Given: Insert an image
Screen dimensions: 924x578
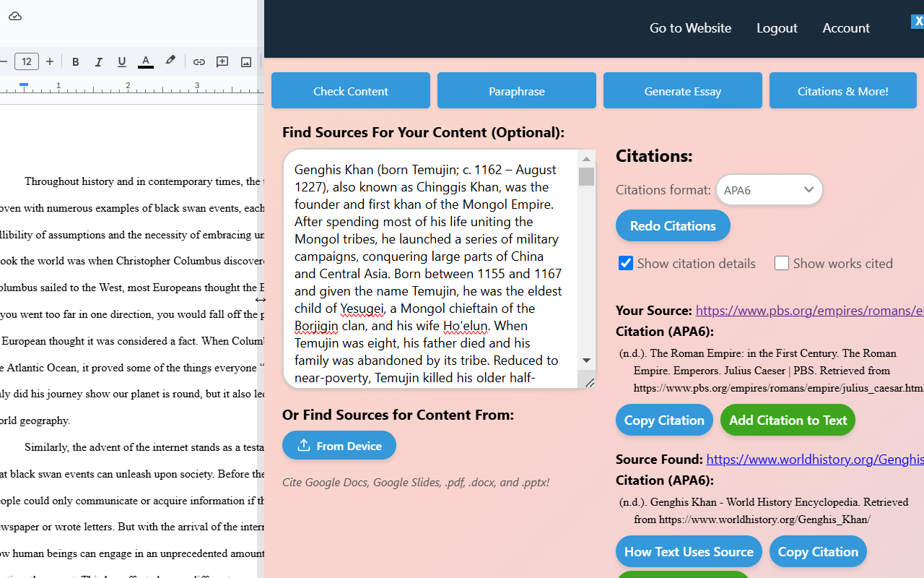Looking at the screenshot, I should (245, 61).
